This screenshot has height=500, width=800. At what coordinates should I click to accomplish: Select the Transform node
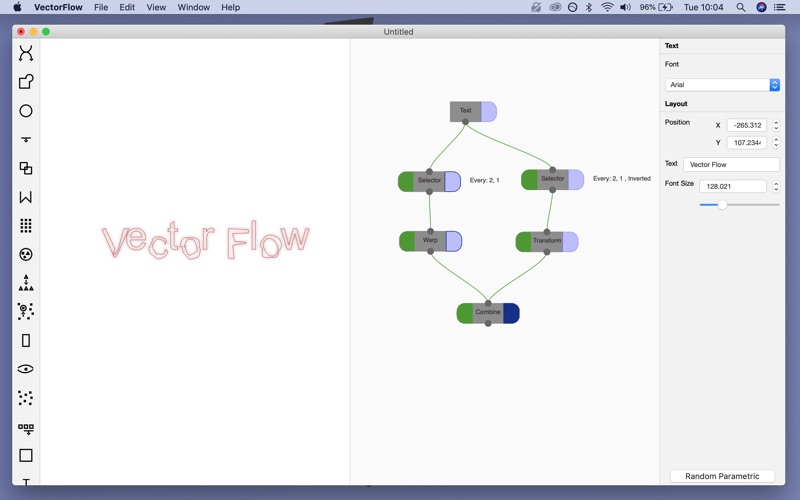click(547, 241)
